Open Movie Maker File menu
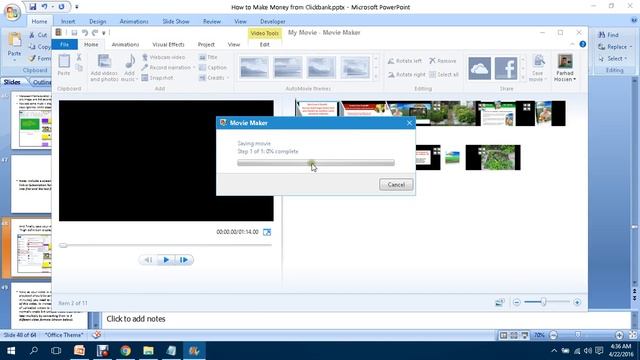This screenshot has height=360, width=640. (x=64, y=44)
